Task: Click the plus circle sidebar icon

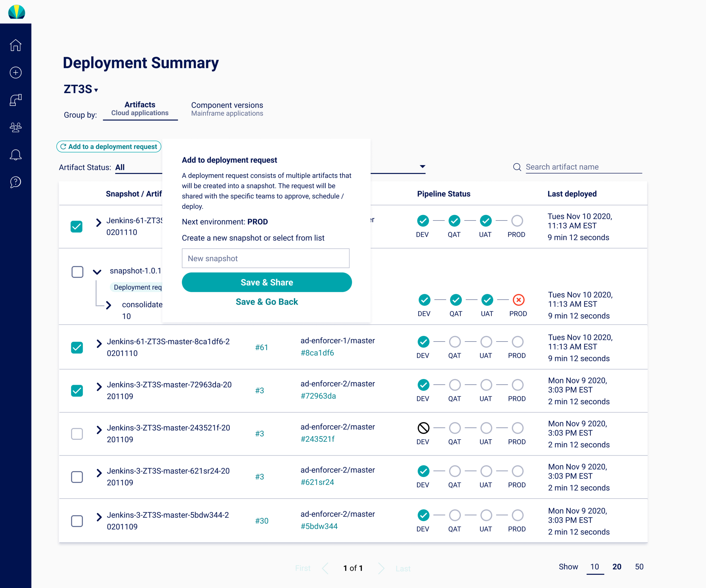Action: (16, 73)
